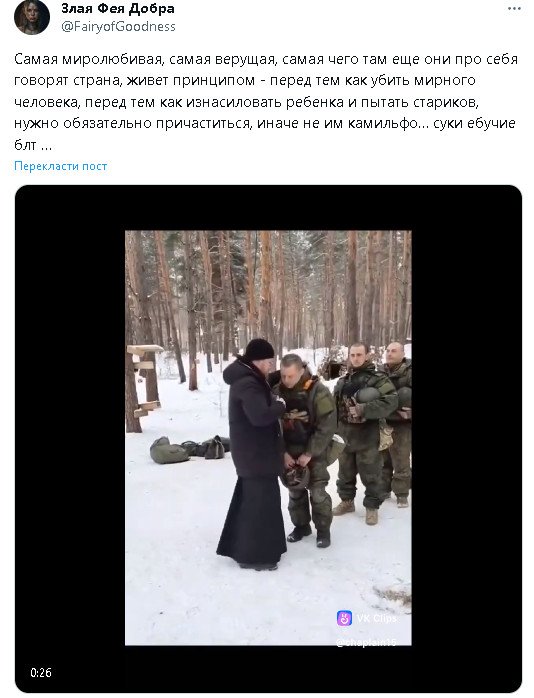
Task: Click the black letterbox right of the video
Action: (x=466, y=438)
